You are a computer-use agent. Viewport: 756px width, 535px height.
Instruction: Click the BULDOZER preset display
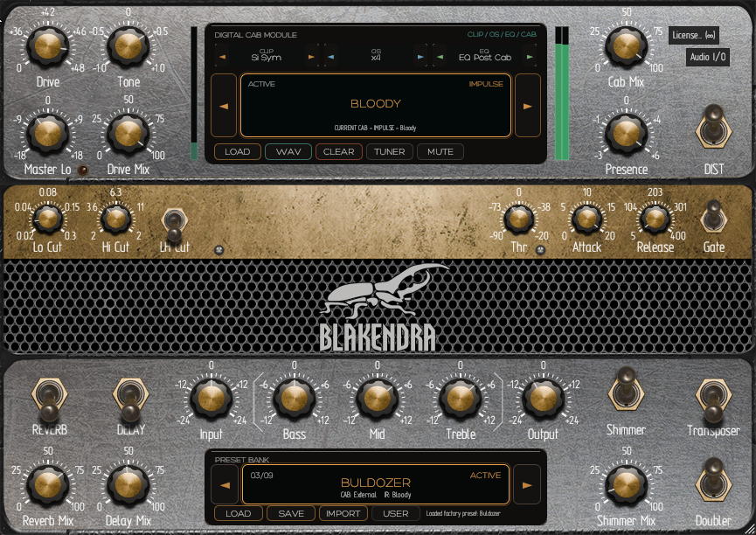(376, 484)
